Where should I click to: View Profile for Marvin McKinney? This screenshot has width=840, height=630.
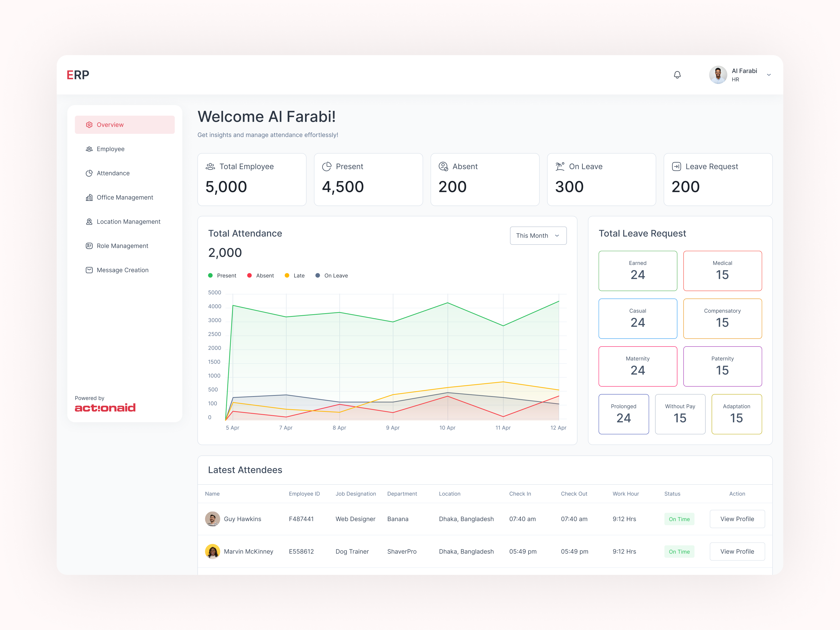pos(737,552)
